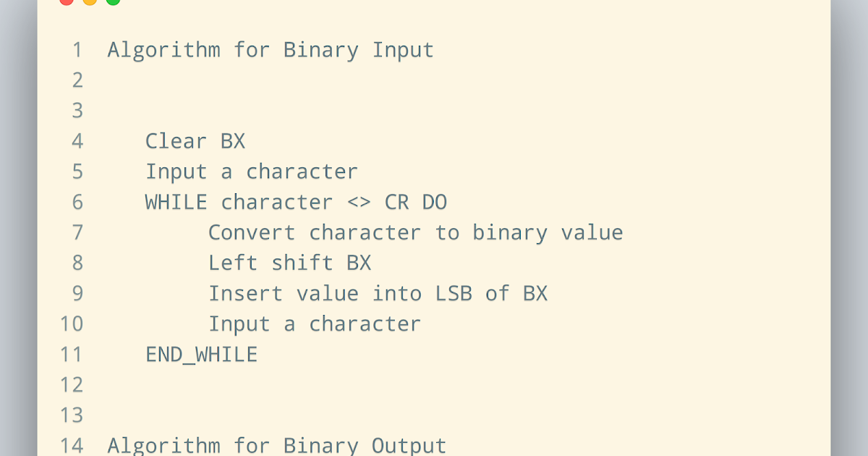Image resolution: width=868 pixels, height=456 pixels.
Task: Click the green maximize window dot
Action: (113, 1)
